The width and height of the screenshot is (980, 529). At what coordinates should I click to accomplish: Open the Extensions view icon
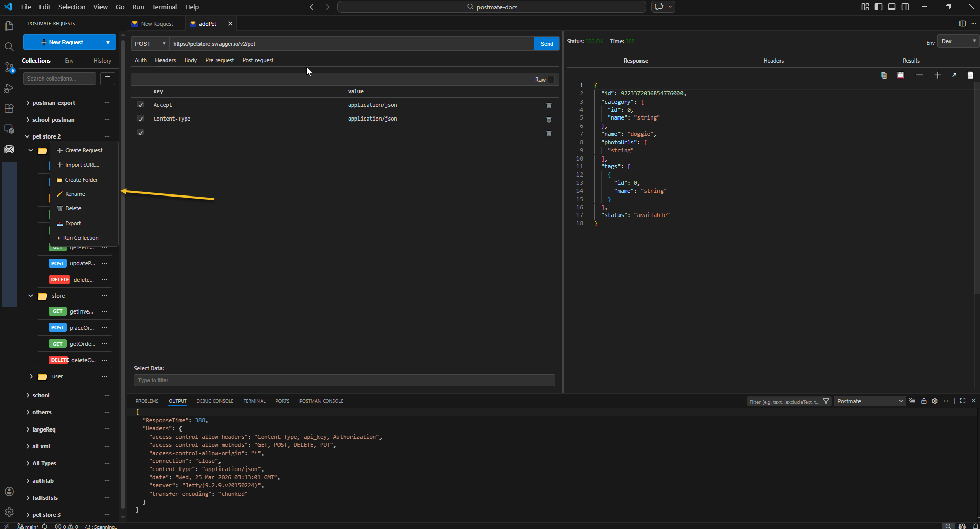click(9, 108)
